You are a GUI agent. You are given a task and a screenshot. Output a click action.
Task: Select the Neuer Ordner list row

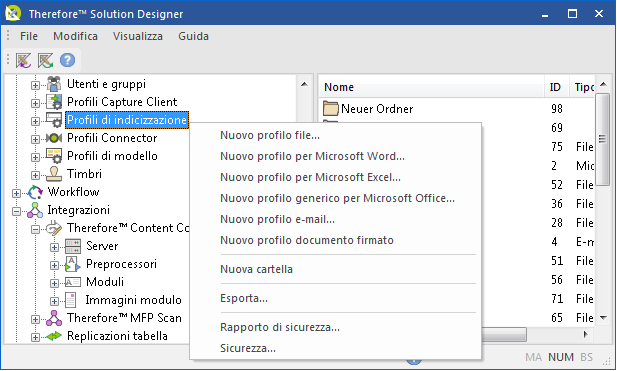(456, 109)
